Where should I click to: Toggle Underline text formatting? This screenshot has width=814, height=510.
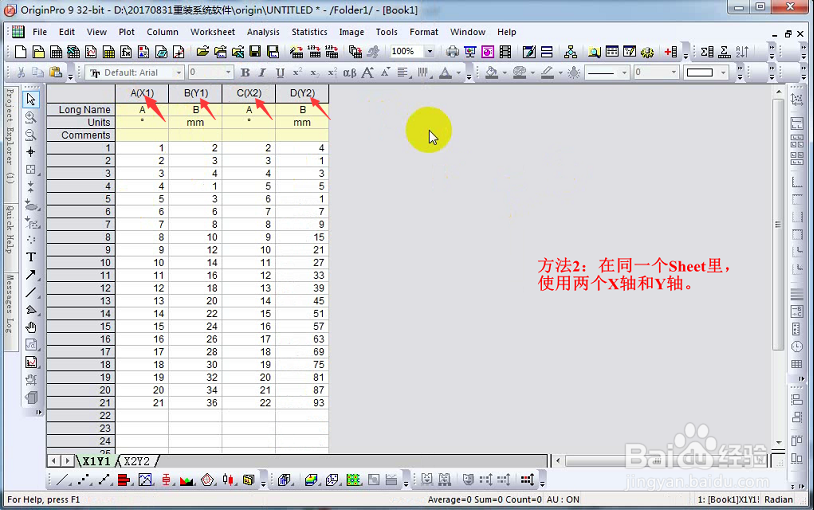(280, 73)
